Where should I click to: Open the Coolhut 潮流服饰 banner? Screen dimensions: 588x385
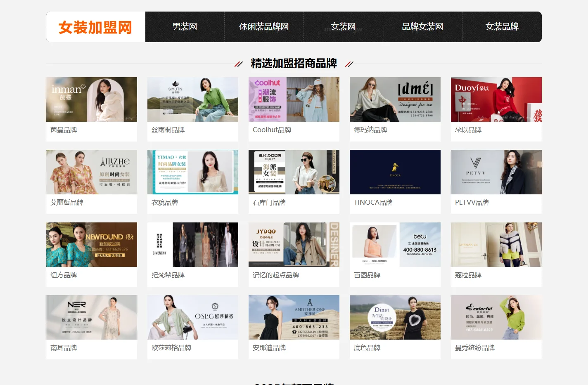pyautogui.click(x=294, y=99)
